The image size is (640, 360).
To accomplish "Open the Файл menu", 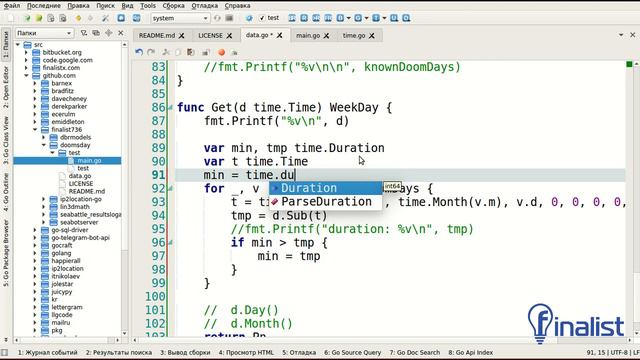I will (12, 6).
